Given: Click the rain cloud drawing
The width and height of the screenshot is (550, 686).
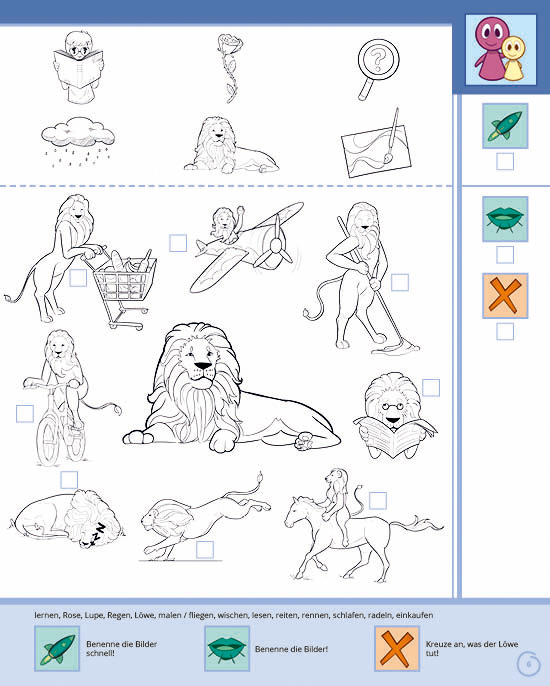Looking at the screenshot, I should tap(78, 141).
